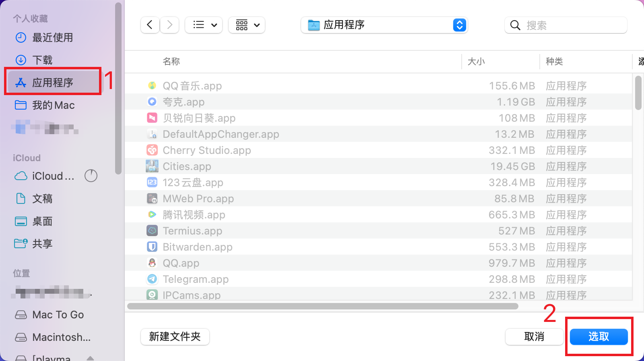Screen dimensions: 644x361
Task: Open the list view options dropdown
Action: [204, 25]
